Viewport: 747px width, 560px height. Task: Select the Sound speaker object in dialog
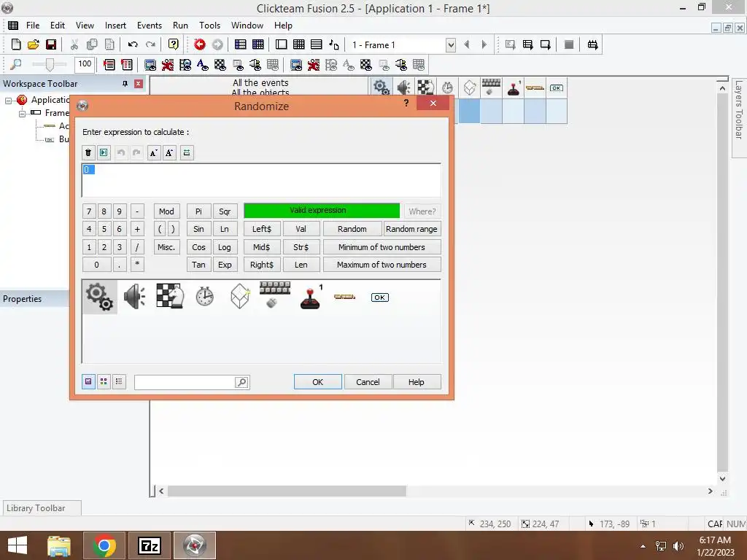tap(135, 297)
